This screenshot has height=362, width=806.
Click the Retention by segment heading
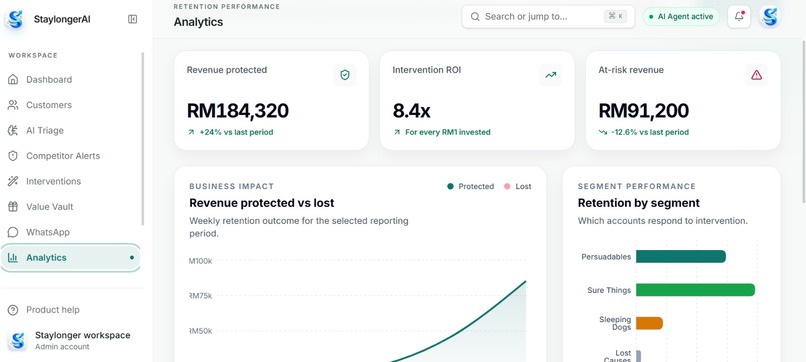638,203
